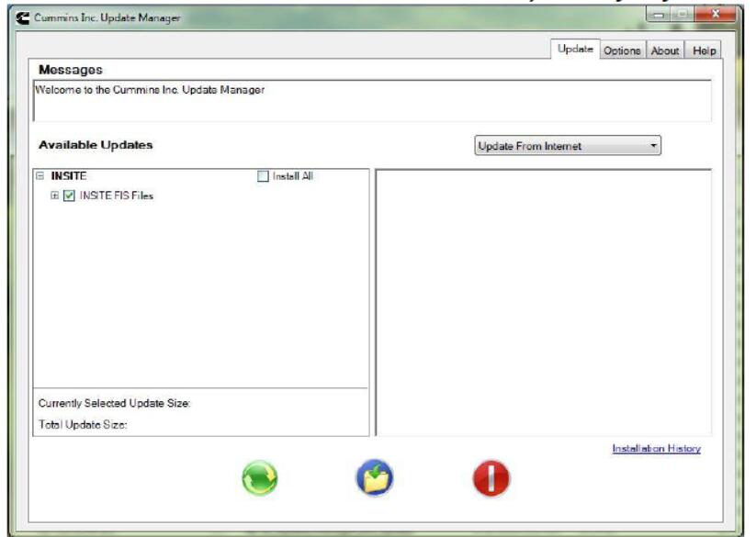
Task: Switch to the Options tab
Action: click(x=622, y=50)
